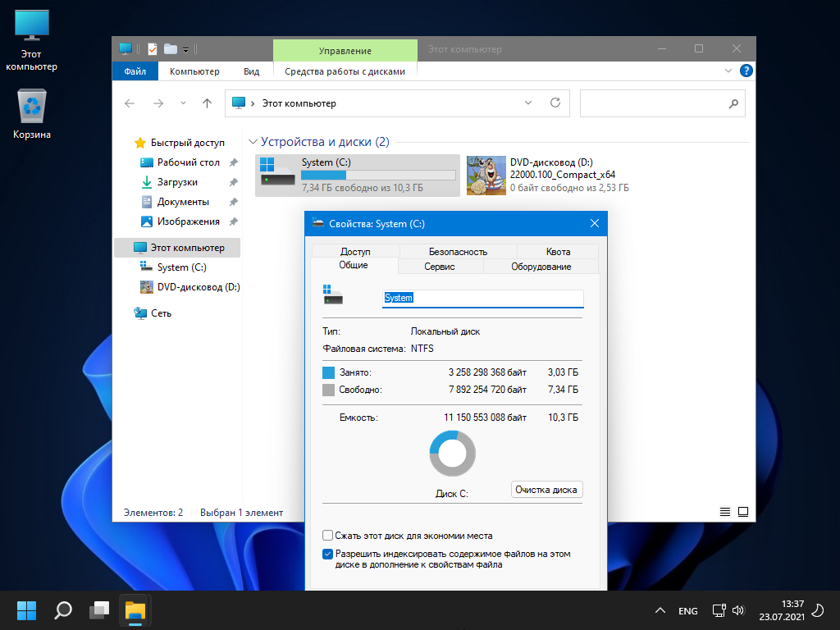Screen dimensions: 840x630
Task: Close the Свойства: System (C:) dialog
Action: pos(595,223)
